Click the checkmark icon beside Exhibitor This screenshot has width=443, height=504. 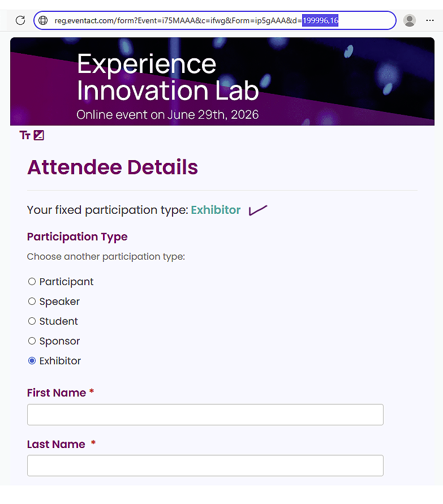257,209
